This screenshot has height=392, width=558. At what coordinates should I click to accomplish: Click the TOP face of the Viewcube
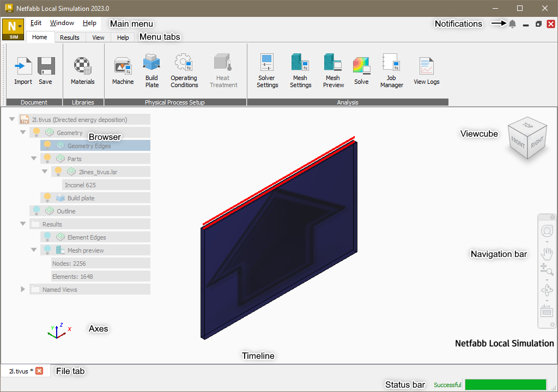click(527, 125)
